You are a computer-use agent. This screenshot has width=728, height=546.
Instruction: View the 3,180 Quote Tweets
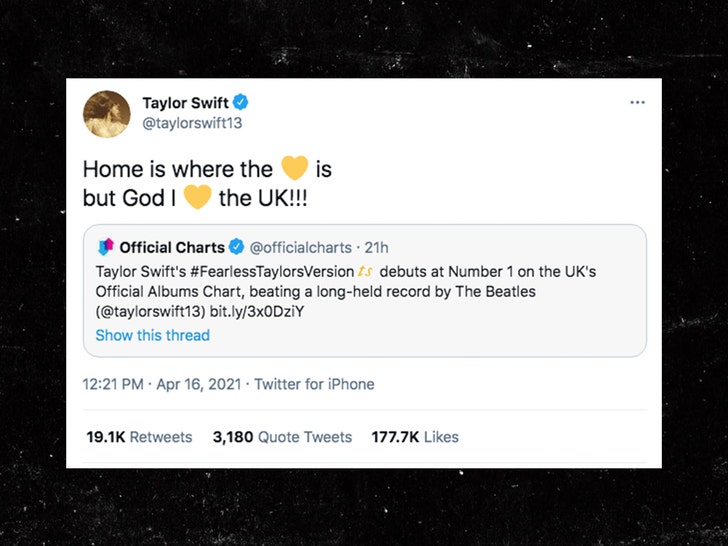(x=282, y=437)
